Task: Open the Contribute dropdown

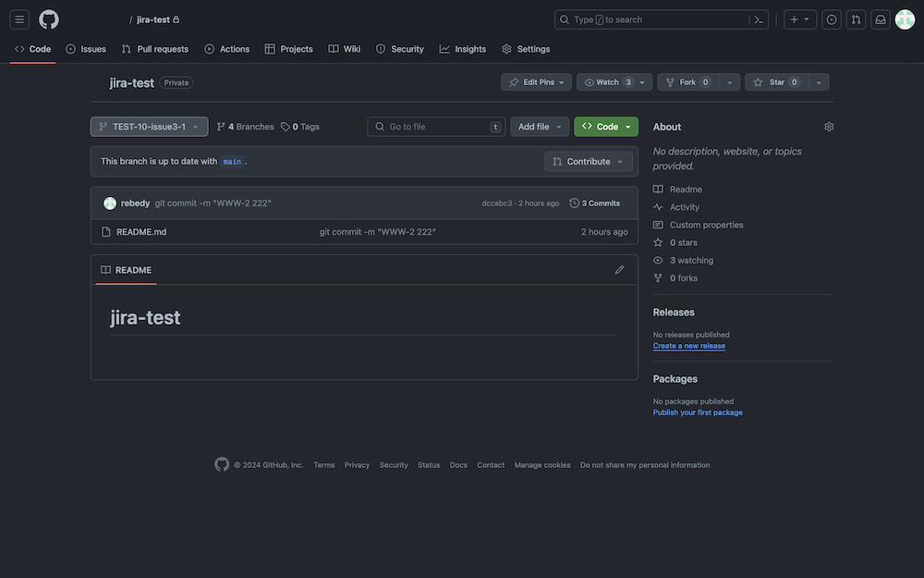Action: point(588,162)
